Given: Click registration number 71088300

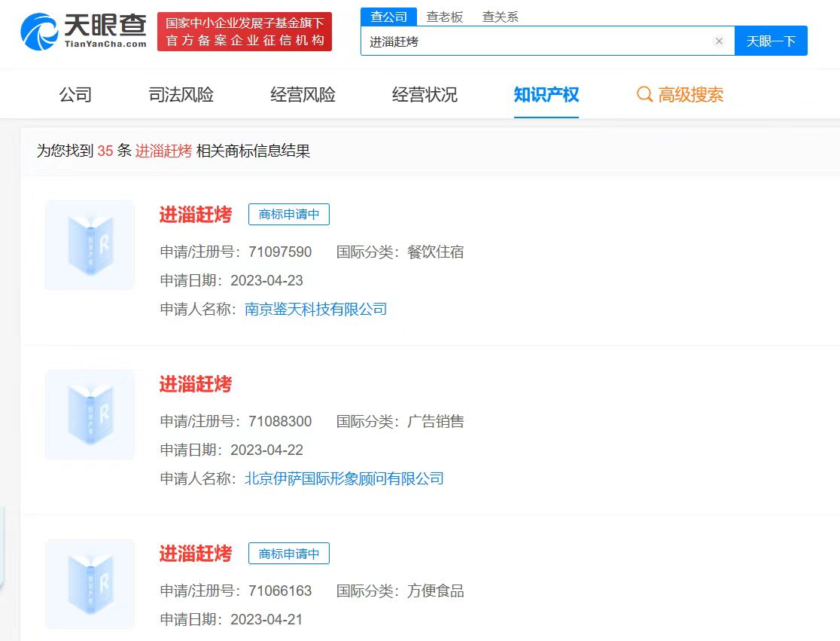Looking at the screenshot, I should (280, 421).
